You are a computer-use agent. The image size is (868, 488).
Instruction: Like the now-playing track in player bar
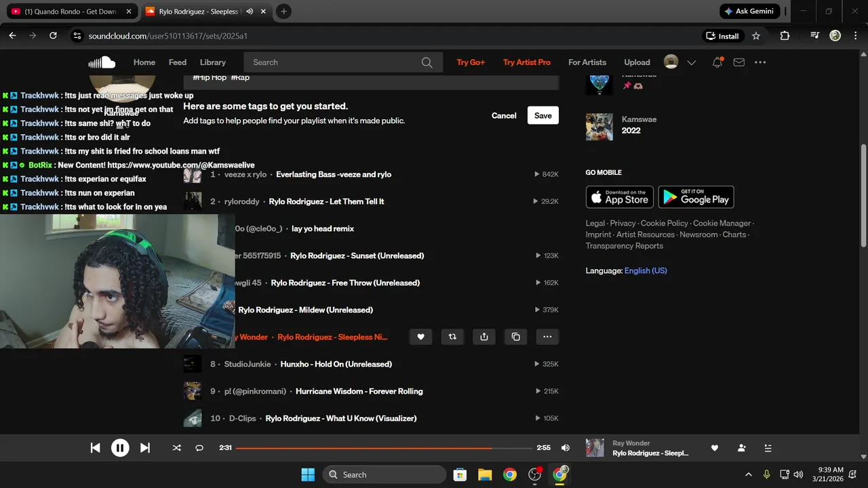715,448
